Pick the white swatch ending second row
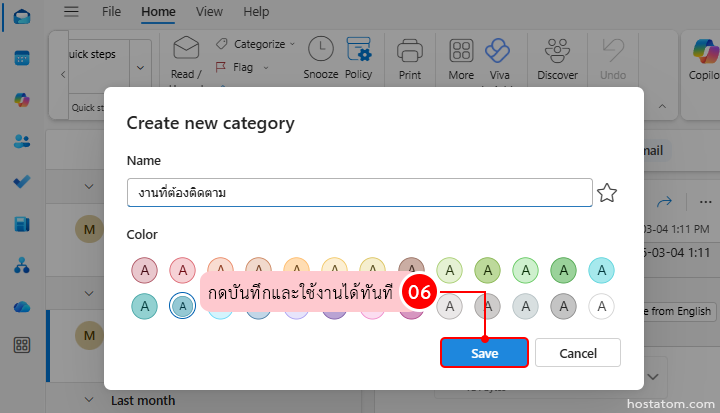 click(602, 306)
